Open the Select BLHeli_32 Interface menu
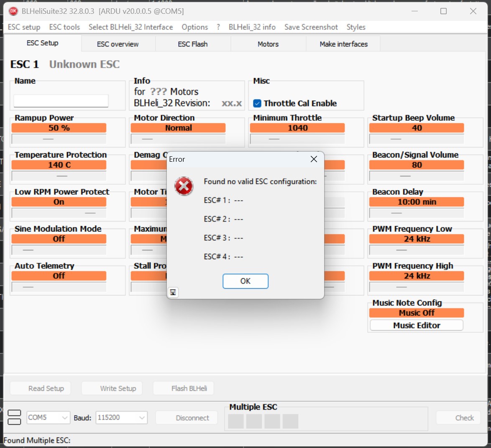 click(130, 27)
